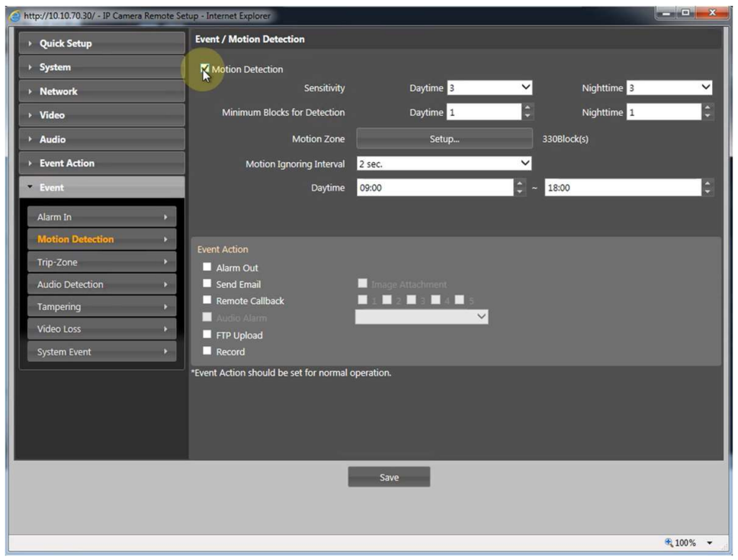Open the Motion Ignoring Interval dropdown

(444, 164)
